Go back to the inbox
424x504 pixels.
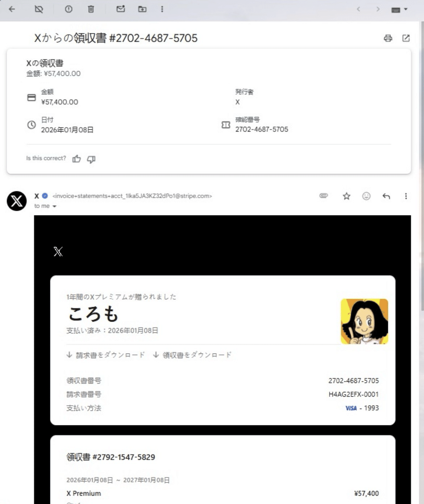12,9
